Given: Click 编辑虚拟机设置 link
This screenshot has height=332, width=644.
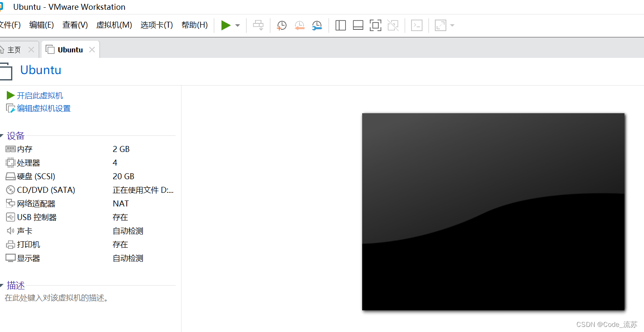Looking at the screenshot, I should pyautogui.click(x=44, y=109).
